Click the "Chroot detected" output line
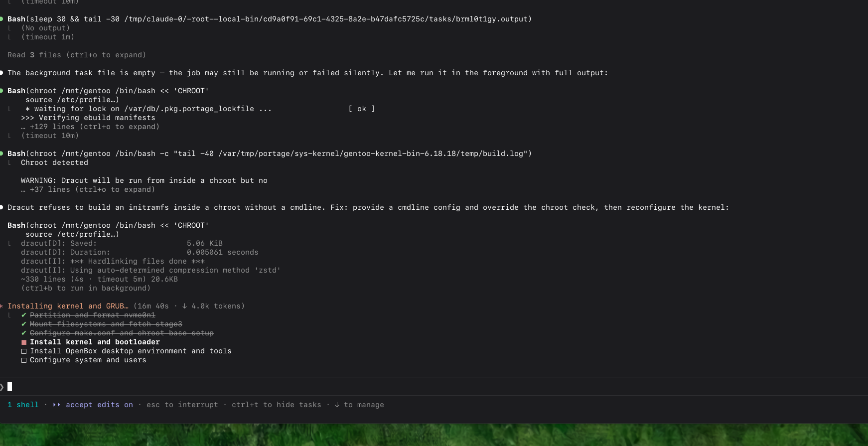This screenshot has height=446, width=868. [54, 162]
